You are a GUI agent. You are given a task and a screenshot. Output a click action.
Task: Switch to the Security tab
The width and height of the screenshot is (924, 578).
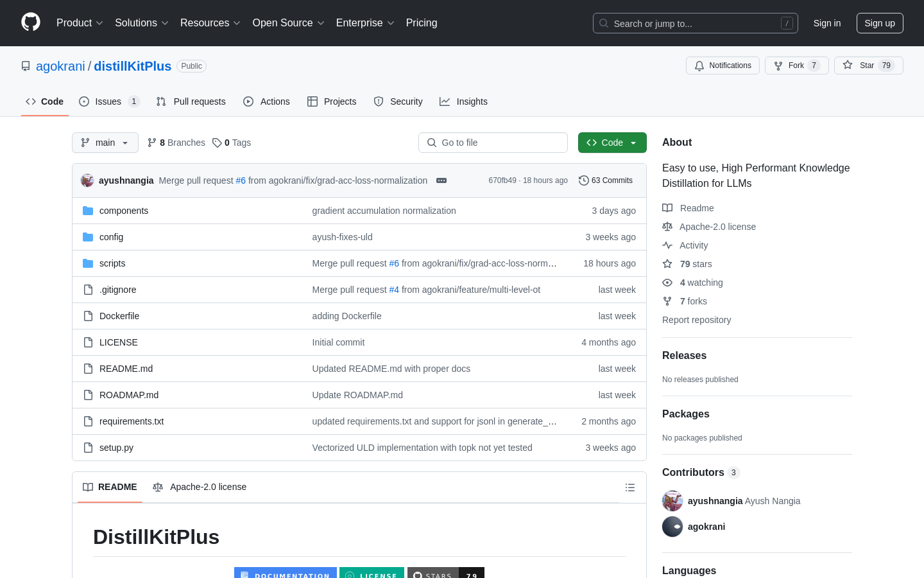tap(398, 101)
